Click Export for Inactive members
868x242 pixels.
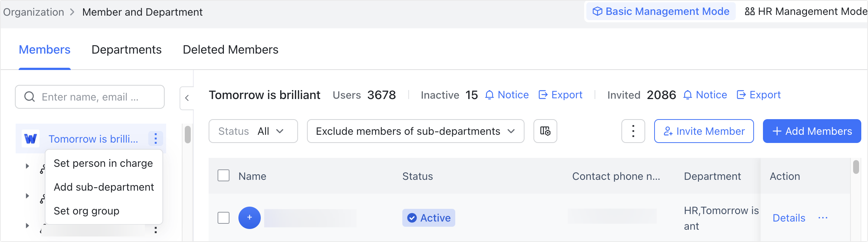click(560, 95)
